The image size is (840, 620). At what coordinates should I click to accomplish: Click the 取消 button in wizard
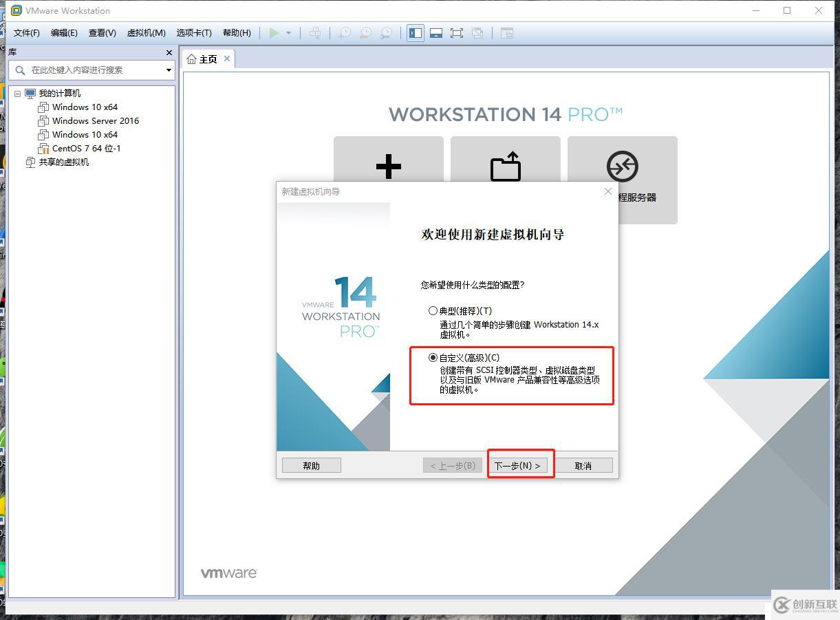point(583,466)
